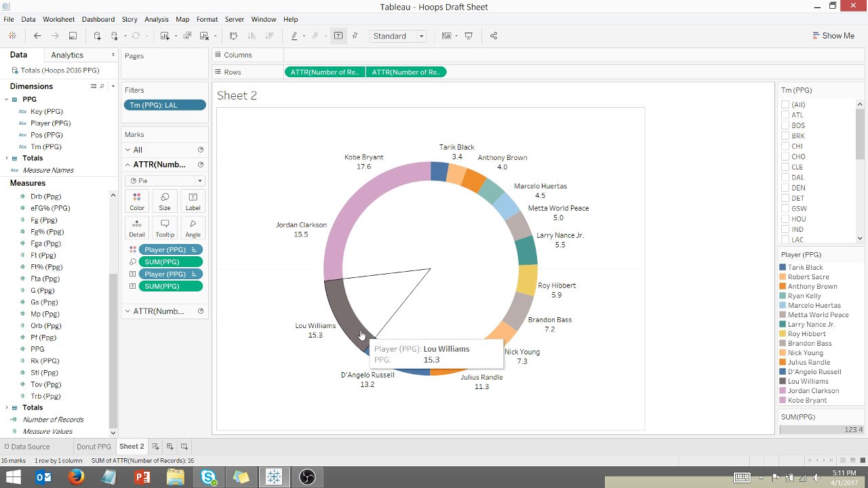Click the Clear sheet toolbar icon

click(204, 36)
